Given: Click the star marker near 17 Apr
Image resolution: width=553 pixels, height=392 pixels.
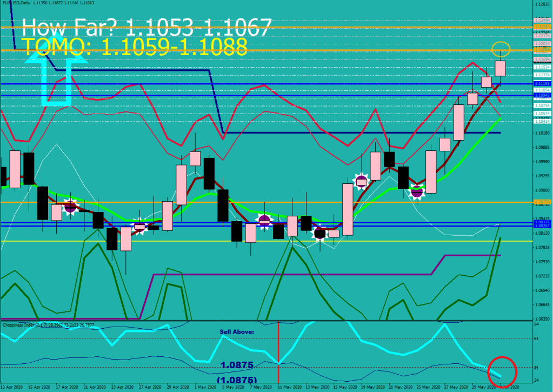Looking at the screenshot, I should 70,207.
